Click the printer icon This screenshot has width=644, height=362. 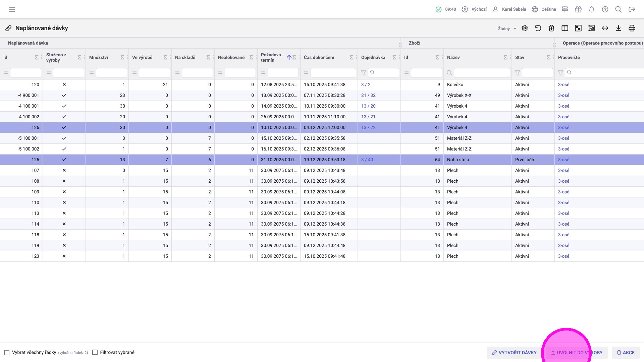click(x=632, y=28)
